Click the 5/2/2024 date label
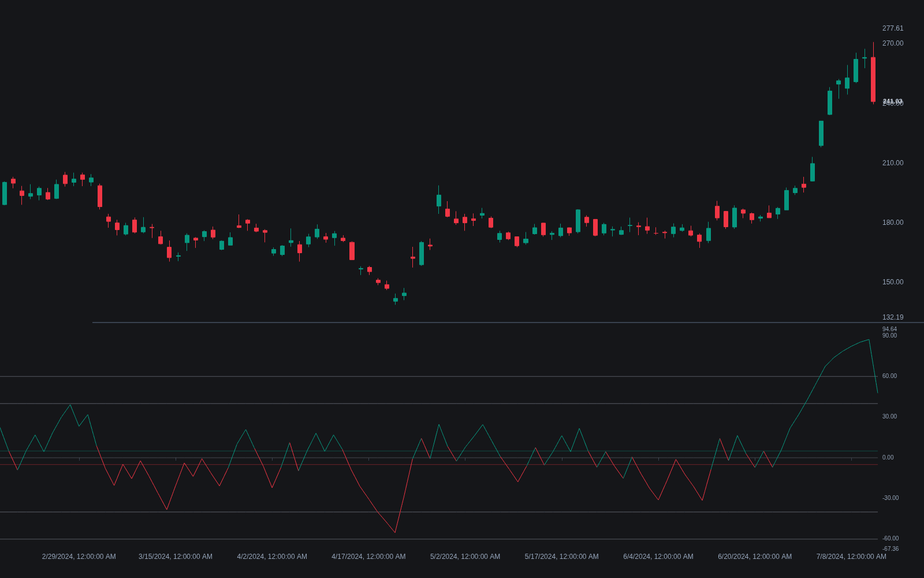924x578 pixels. [465, 557]
